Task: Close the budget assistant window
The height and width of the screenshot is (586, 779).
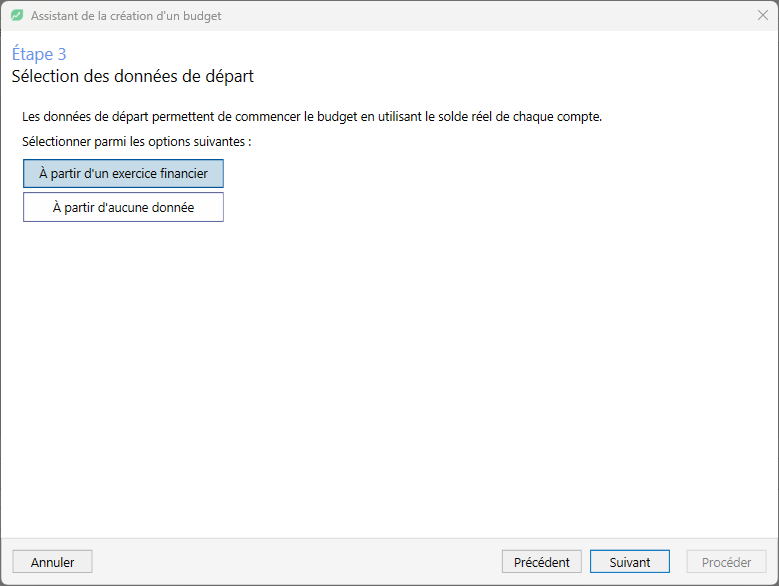Action: point(763,15)
